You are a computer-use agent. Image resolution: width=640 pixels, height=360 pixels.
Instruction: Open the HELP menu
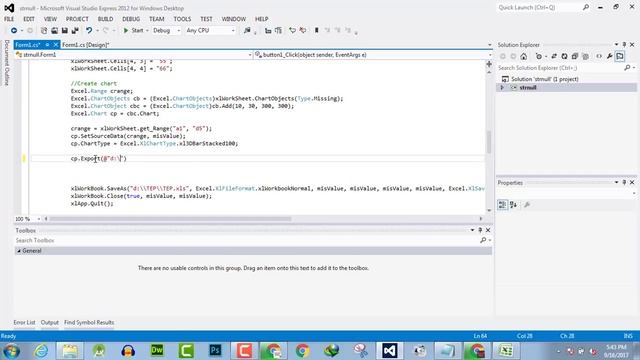(x=262, y=19)
